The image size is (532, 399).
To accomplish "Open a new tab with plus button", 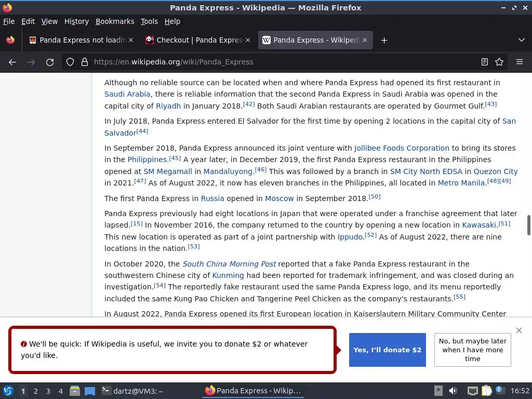I will click(384, 41).
